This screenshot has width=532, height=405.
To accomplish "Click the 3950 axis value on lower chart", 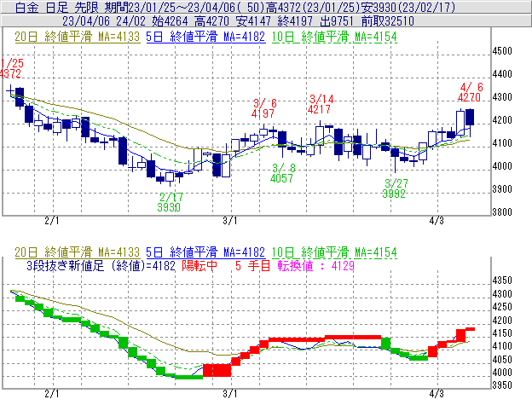I will click(502, 385).
